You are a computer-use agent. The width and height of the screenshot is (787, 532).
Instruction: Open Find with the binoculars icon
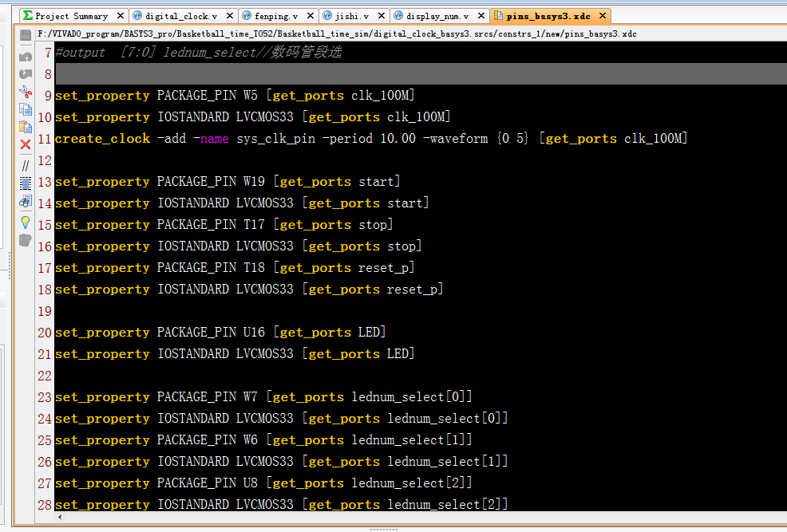pos(25,202)
